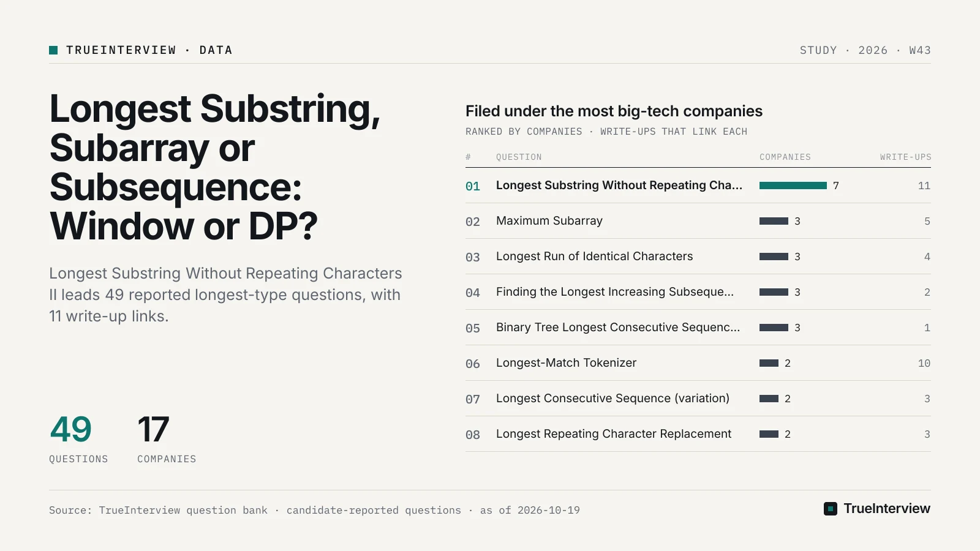Click the teal square beside TRUEINTERVIEW · DATA

(x=53, y=50)
